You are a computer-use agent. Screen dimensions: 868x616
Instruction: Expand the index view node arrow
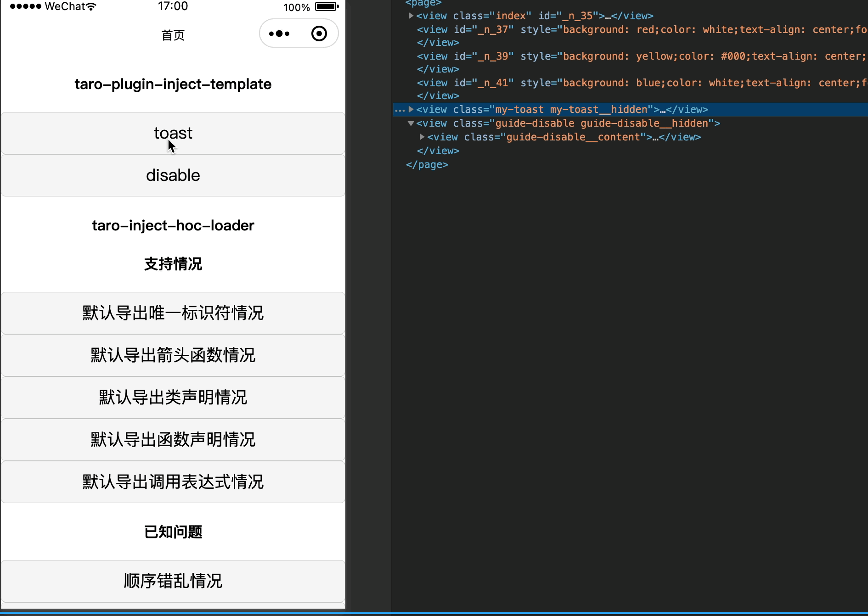[411, 16]
